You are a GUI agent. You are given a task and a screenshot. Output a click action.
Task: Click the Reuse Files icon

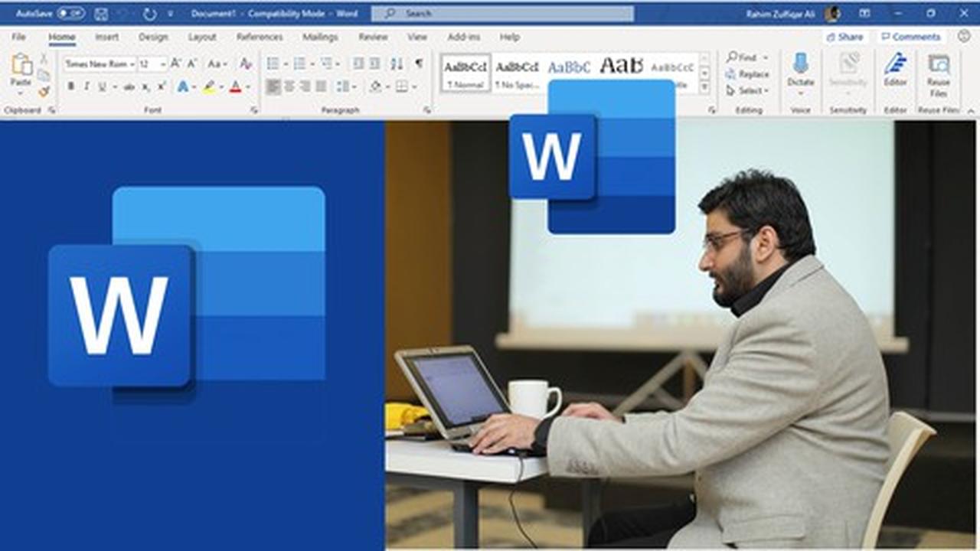tap(938, 70)
